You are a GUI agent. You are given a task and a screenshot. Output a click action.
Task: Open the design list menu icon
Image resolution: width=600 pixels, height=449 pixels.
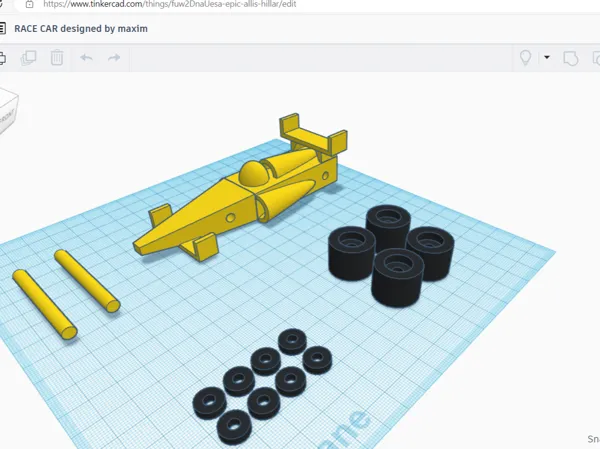[2, 29]
